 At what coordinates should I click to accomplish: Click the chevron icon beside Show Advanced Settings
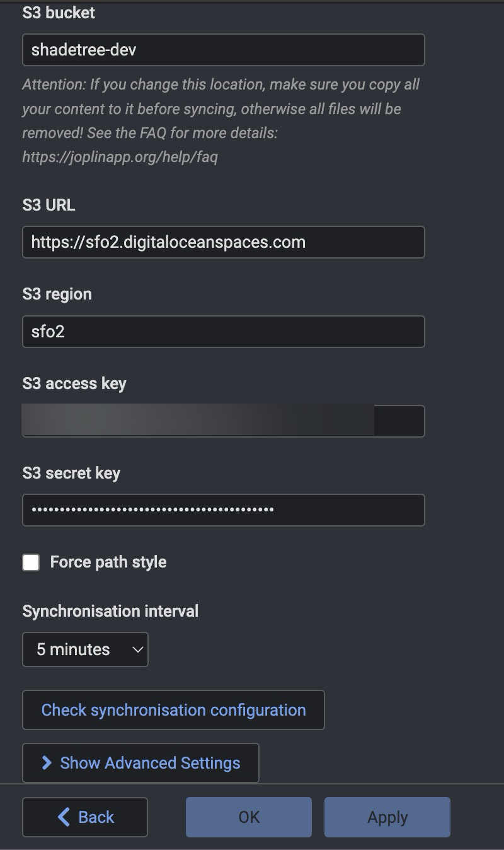pyautogui.click(x=46, y=763)
